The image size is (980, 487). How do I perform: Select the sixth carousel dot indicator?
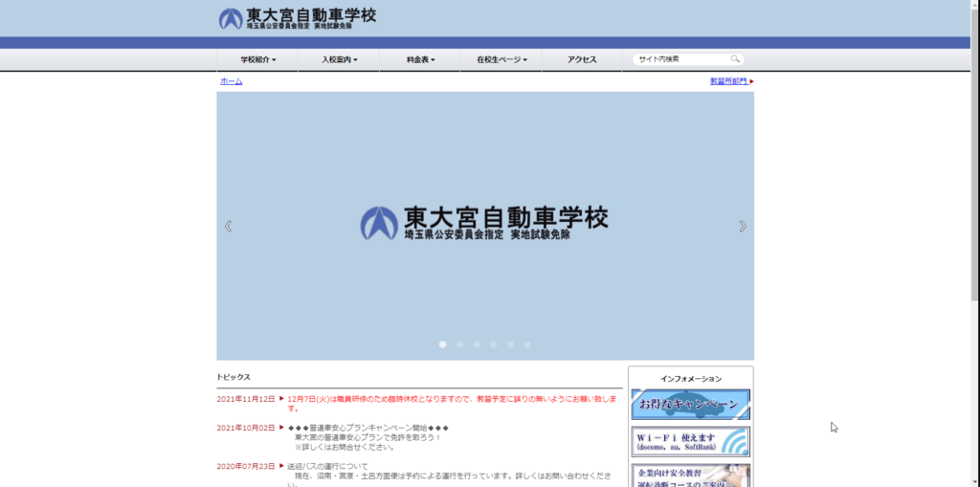[x=527, y=344]
